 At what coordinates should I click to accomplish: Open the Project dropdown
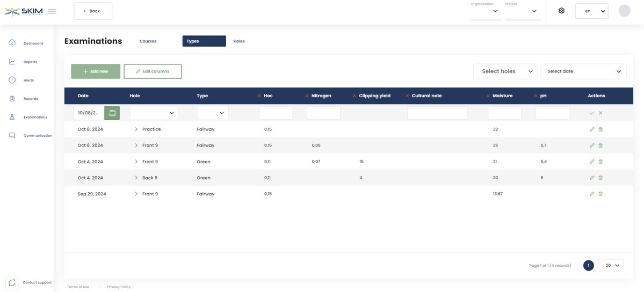click(x=523, y=11)
